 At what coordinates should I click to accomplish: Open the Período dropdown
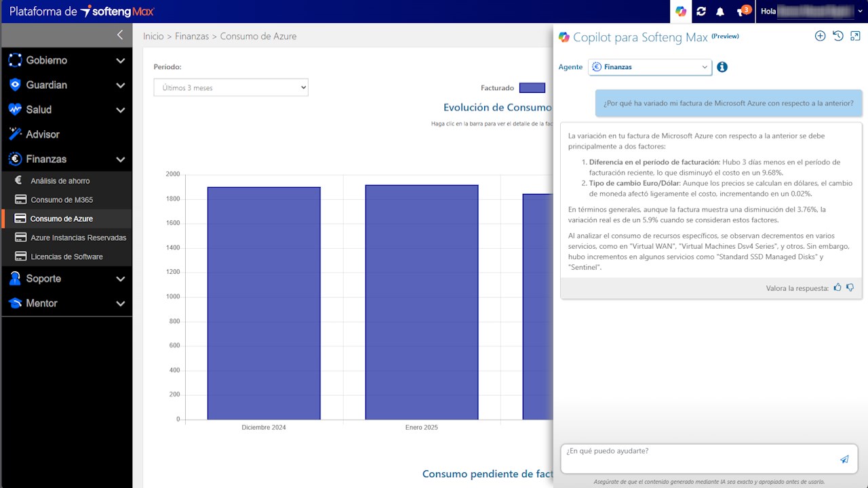pyautogui.click(x=231, y=87)
